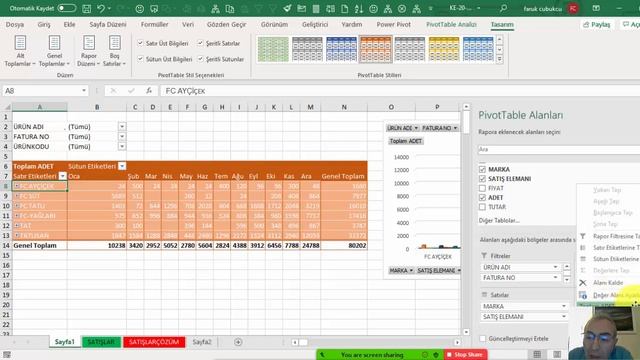Open the Dosya tab

(15, 24)
